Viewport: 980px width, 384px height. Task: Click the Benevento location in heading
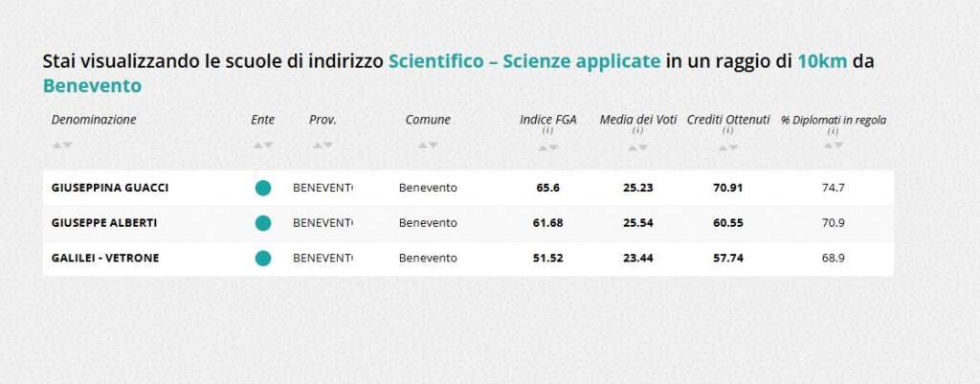tap(93, 86)
